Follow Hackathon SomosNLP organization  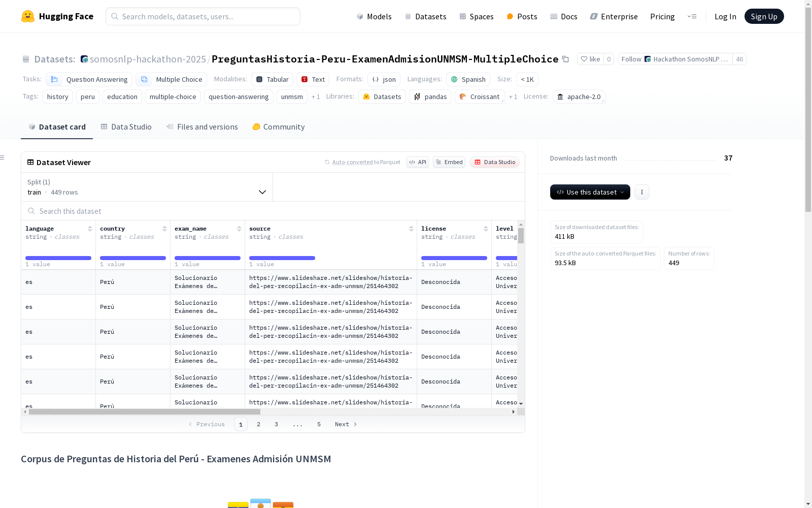(x=675, y=59)
